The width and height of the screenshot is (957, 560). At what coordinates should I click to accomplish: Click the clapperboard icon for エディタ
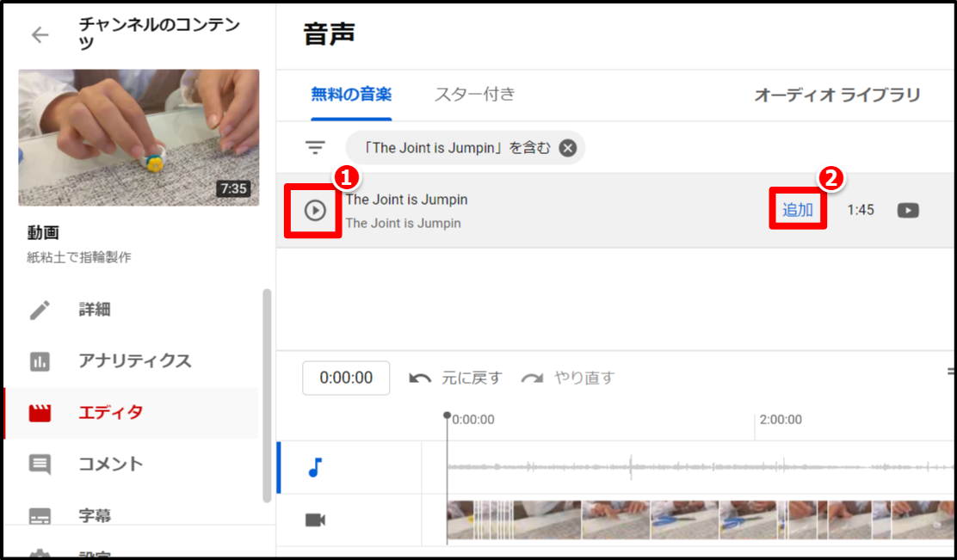[40, 414]
